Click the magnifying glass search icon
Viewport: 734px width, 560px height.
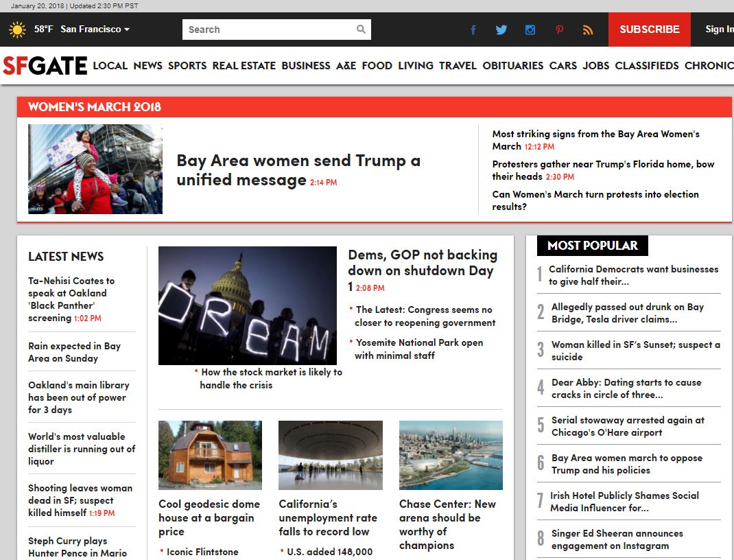point(361,29)
